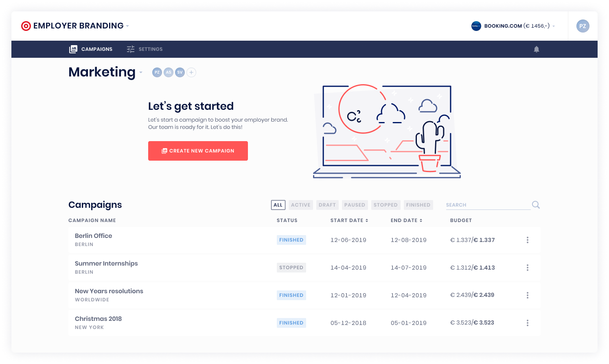Add a team member with plus icon

[x=191, y=72]
